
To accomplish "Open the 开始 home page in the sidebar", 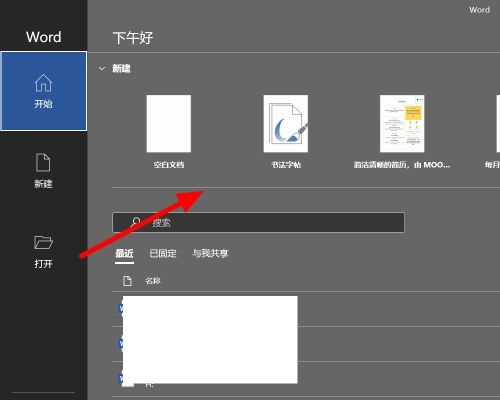I will [44, 91].
